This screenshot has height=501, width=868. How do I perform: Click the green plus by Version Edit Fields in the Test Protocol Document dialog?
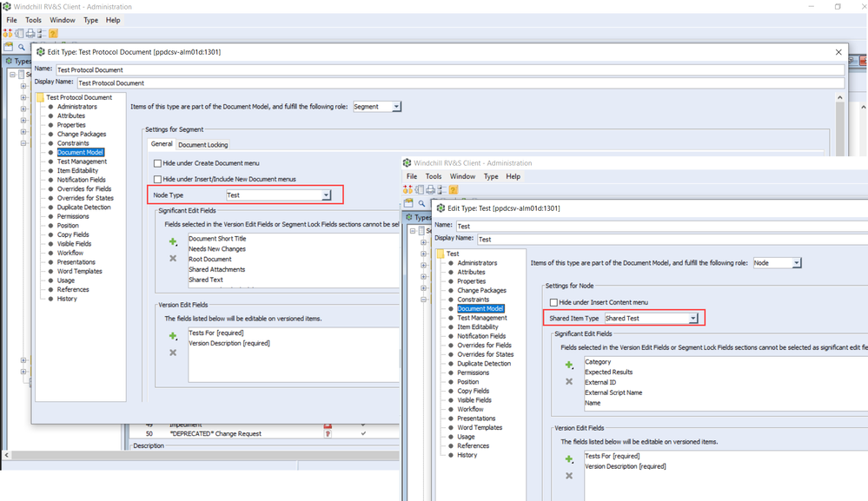click(173, 336)
